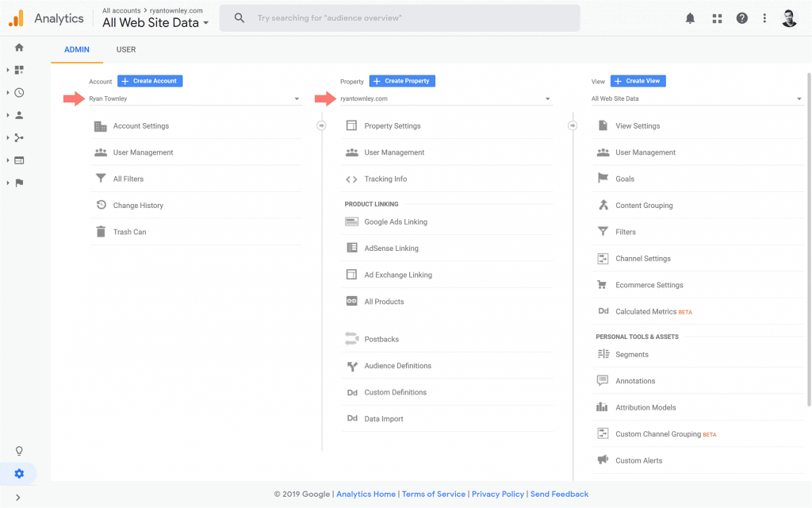Expand the Customization sidebar arrow

click(8, 70)
